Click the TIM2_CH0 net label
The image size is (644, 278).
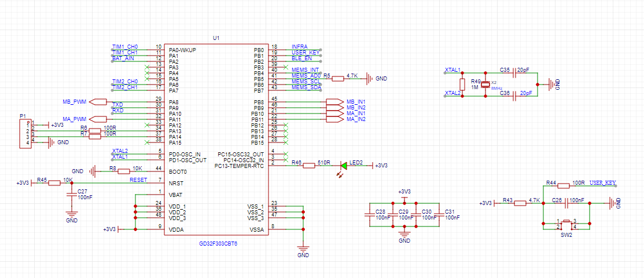(x=125, y=82)
